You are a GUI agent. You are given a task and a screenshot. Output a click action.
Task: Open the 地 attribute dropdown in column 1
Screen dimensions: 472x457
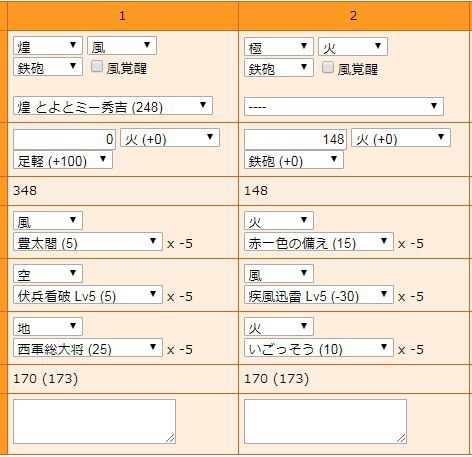coord(48,327)
